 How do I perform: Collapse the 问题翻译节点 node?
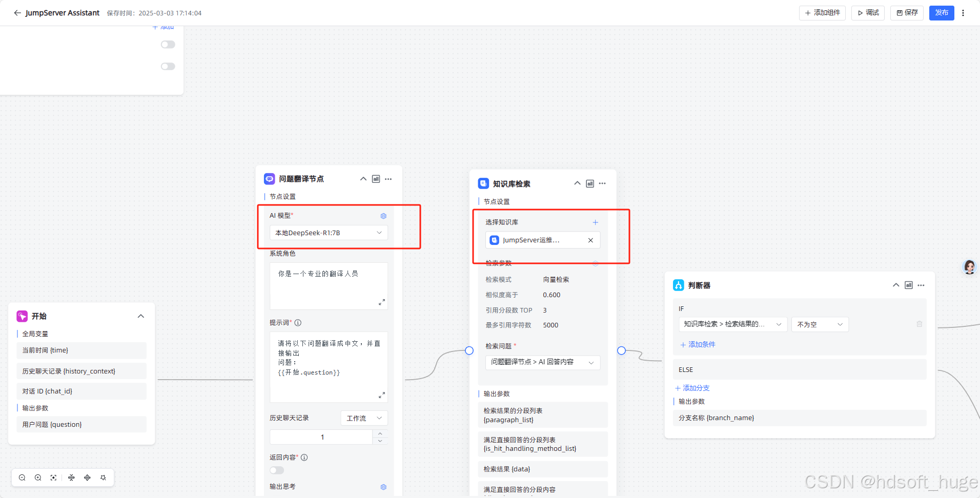click(x=363, y=179)
